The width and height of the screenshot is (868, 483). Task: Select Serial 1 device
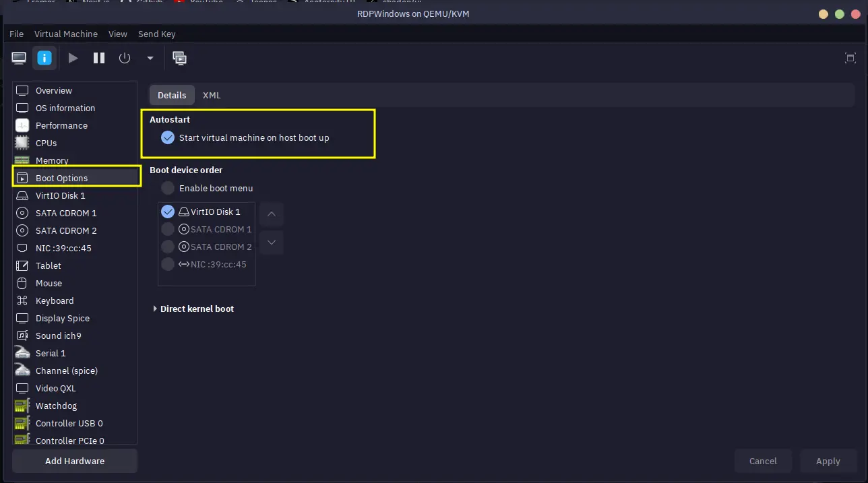pyautogui.click(x=75, y=353)
